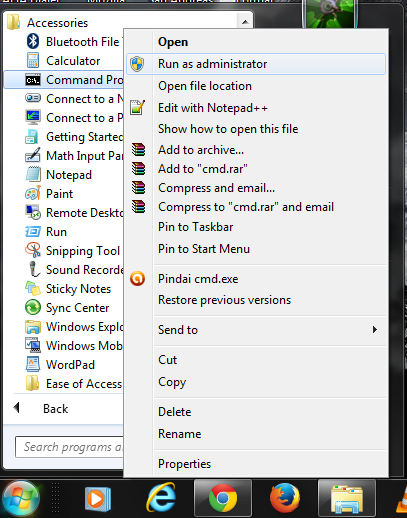
Task: Open Google Chrome from the taskbar
Action: click(x=223, y=498)
